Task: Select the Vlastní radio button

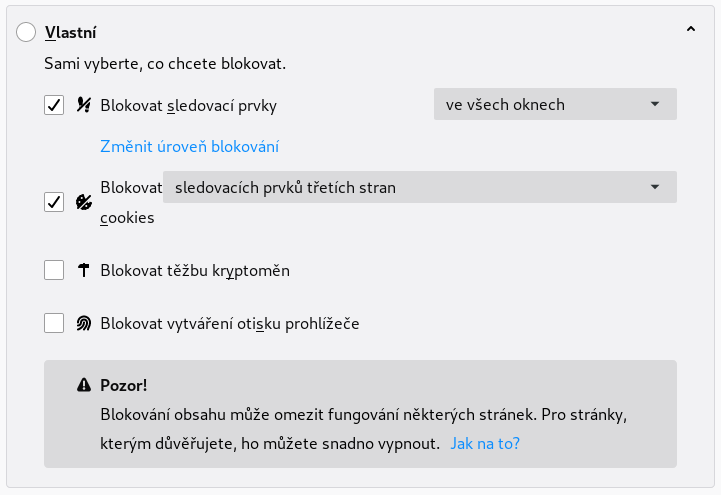Action: 26,32
